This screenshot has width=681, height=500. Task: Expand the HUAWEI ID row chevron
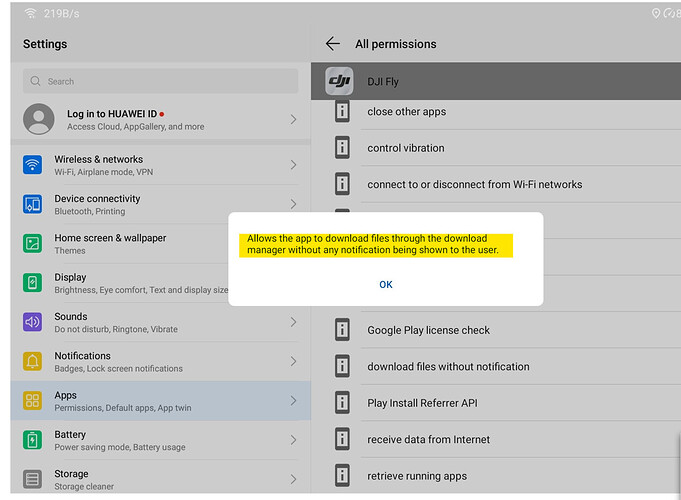pos(293,119)
